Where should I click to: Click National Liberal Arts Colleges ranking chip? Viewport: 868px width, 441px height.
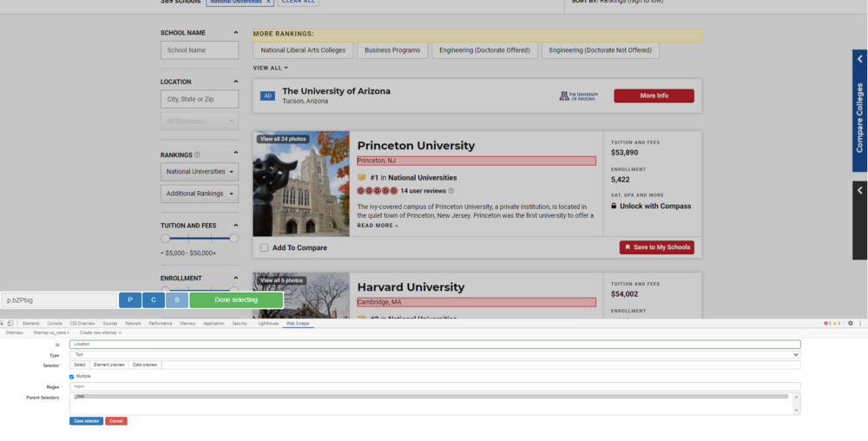pos(303,49)
